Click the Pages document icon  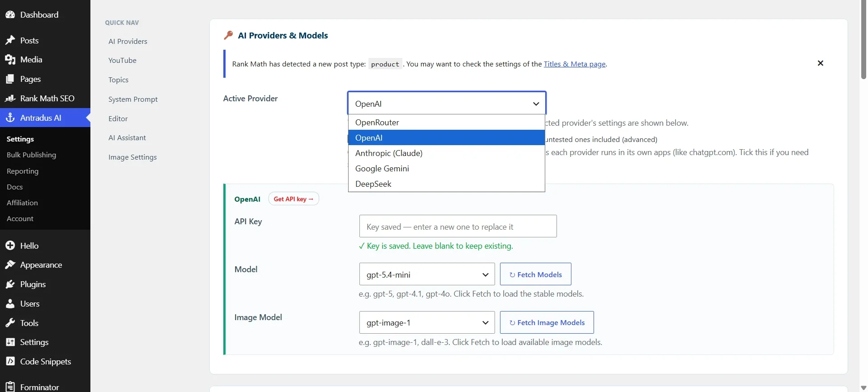click(x=10, y=79)
